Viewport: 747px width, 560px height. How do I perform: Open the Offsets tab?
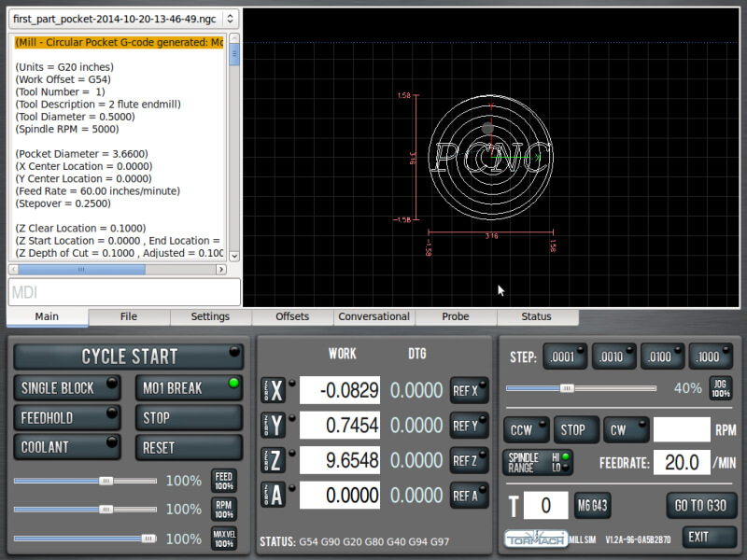tap(292, 316)
